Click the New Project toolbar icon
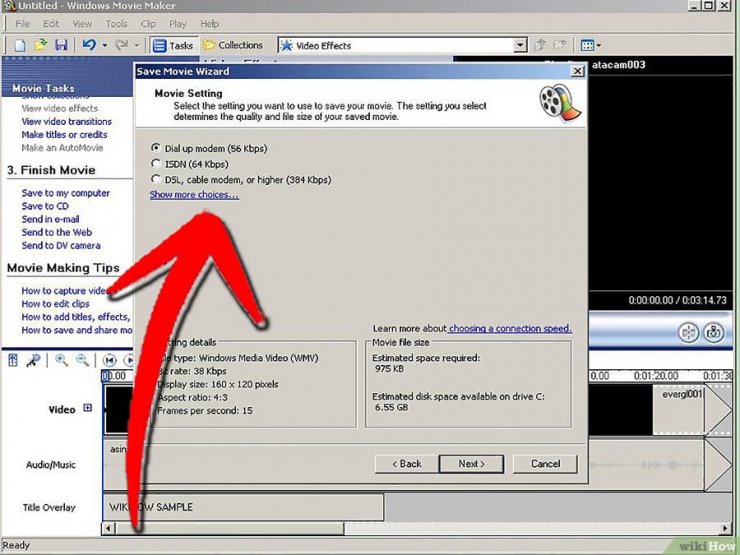Image resolution: width=740 pixels, height=555 pixels. coord(20,45)
